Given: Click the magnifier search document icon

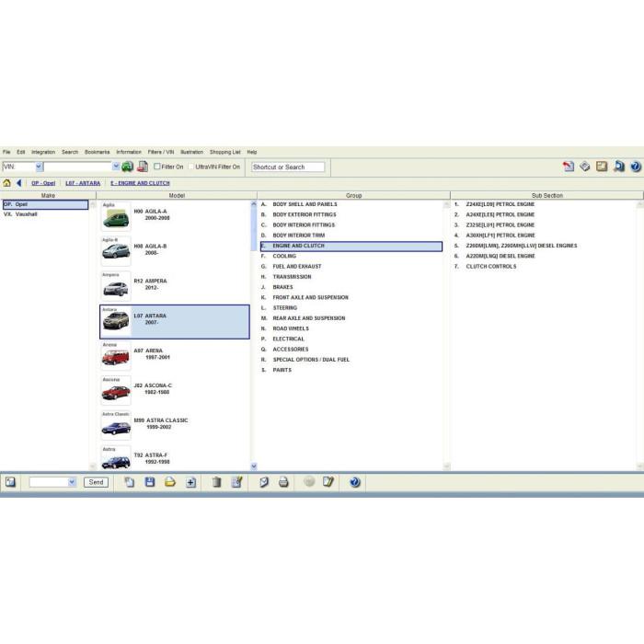Looking at the screenshot, I should pos(619,167).
